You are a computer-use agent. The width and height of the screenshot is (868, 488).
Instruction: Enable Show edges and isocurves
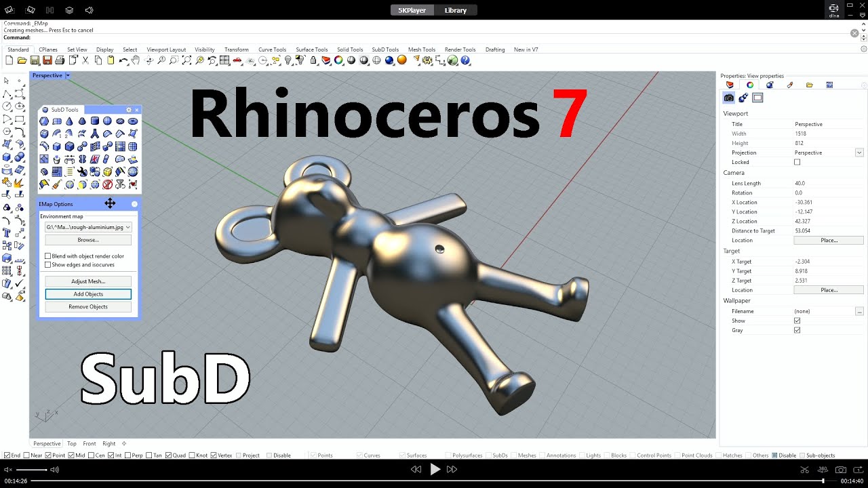point(47,264)
